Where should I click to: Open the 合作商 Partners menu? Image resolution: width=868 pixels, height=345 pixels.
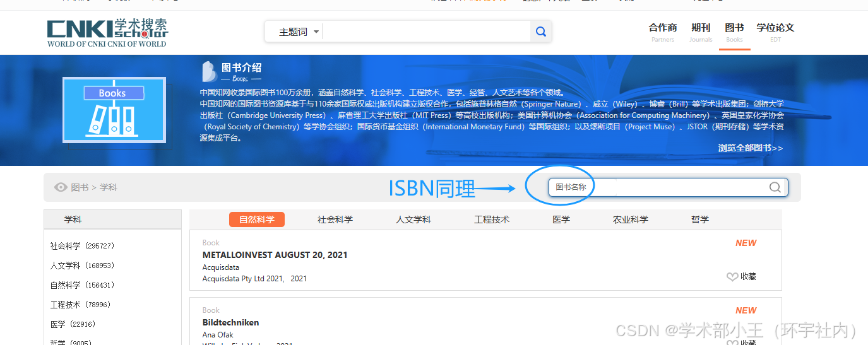point(663,32)
